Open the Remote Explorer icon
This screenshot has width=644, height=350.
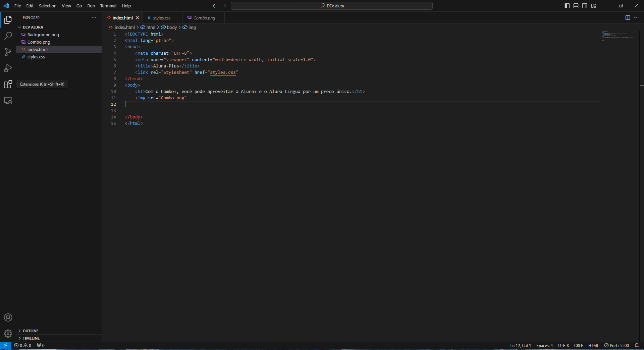(x=8, y=100)
